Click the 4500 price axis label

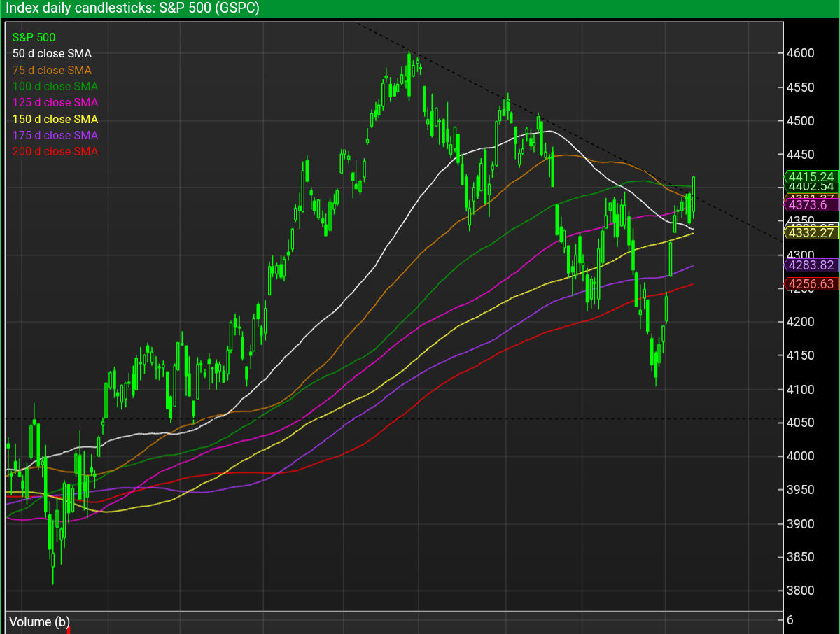800,121
